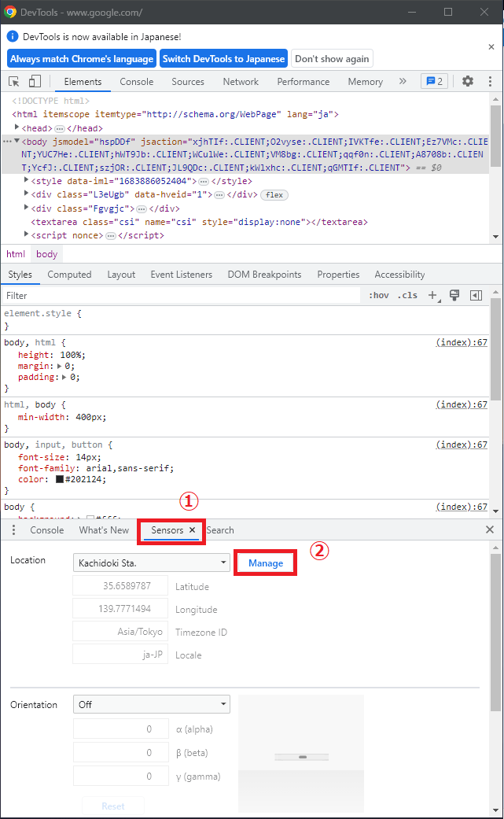Collapse the body element node
Screen dimensions: 504x819
[x=17, y=141]
